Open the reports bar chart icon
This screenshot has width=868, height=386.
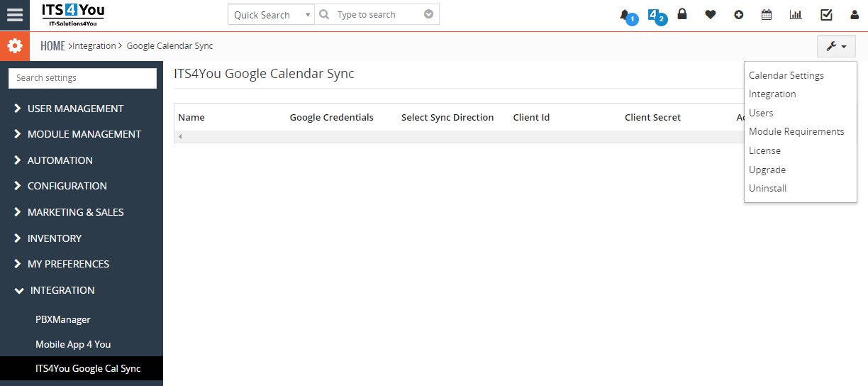[x=796, y=14]
